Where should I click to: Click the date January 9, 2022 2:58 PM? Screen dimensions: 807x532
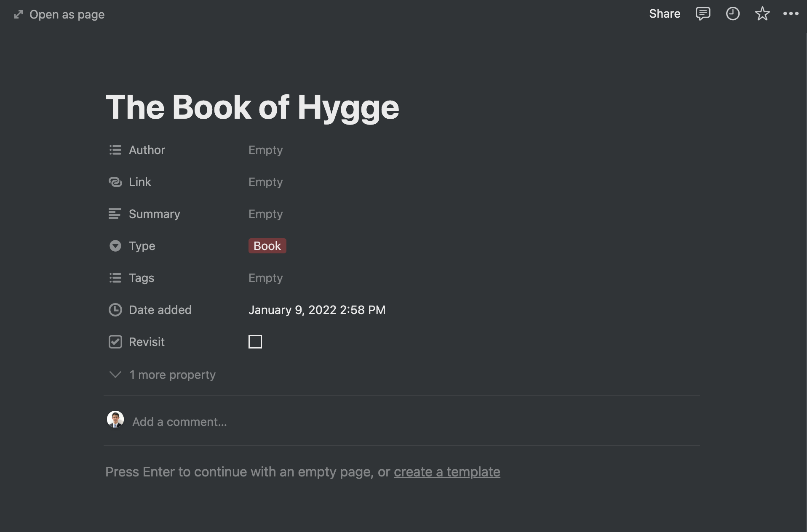[317, 310]
